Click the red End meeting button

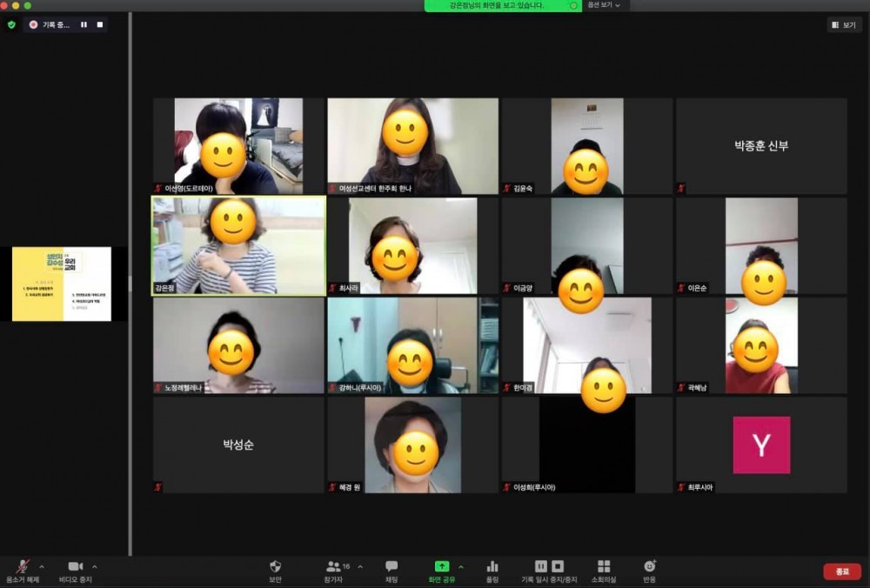click(x=841, y=571)
